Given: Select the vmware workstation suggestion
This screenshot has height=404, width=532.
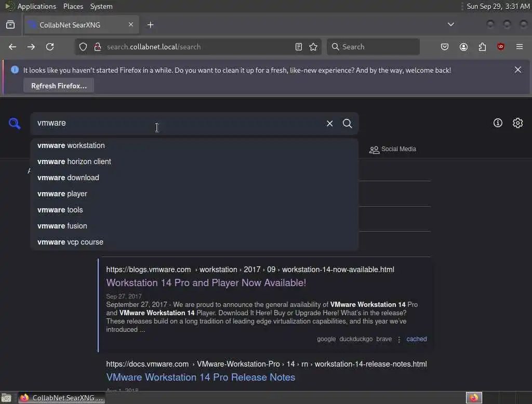Looking at the screenshot, I should pos(194,145).
